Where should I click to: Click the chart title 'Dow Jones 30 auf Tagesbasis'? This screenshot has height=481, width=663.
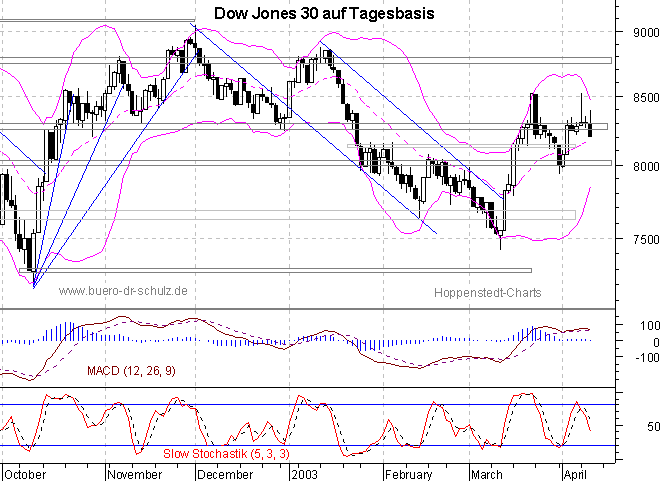pyautogui.click(x=324, y=14)
